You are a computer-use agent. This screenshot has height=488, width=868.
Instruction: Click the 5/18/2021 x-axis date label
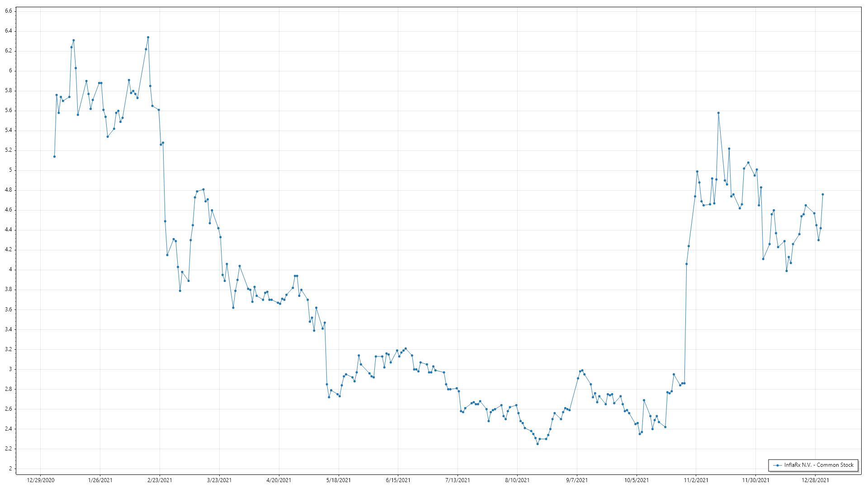pos(339,480)
